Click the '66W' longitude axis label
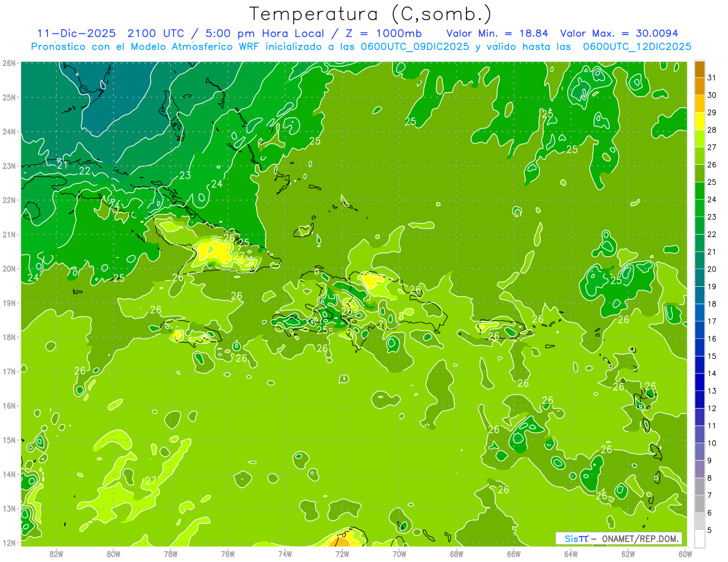The width and height of the screenshot is (728, 562). (514, 554)
